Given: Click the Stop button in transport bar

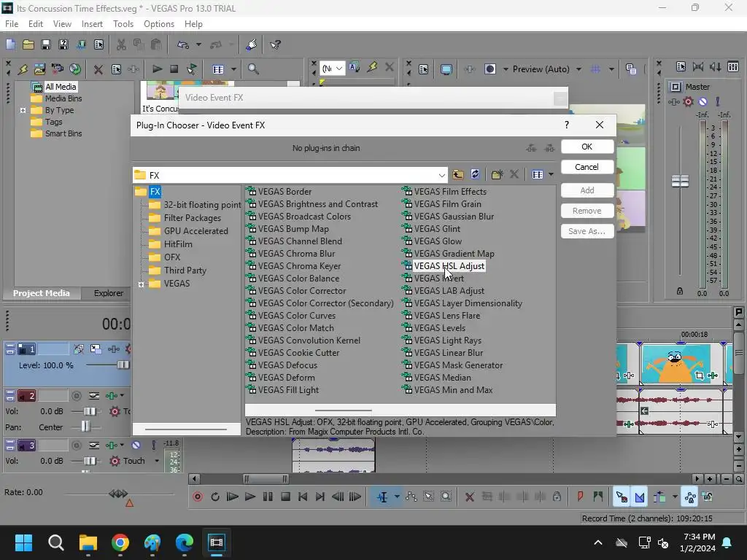Looking at the screenshot, I should click(285, 497).
